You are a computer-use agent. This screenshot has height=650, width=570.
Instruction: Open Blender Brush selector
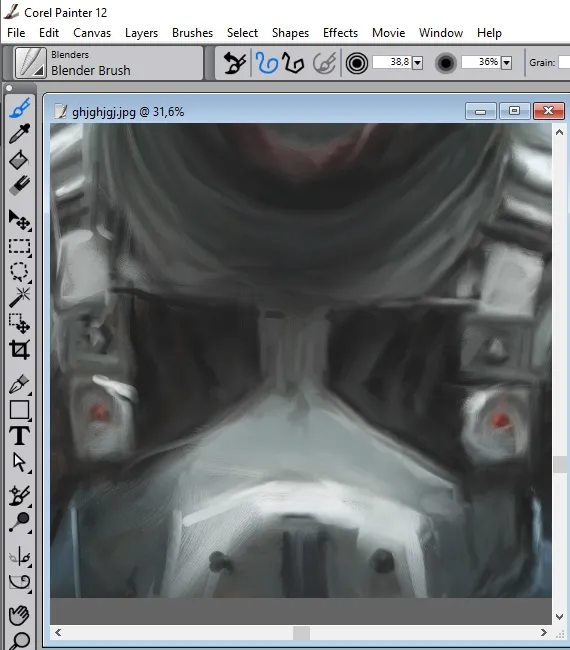pyautogui.click(x=109, y=63)
